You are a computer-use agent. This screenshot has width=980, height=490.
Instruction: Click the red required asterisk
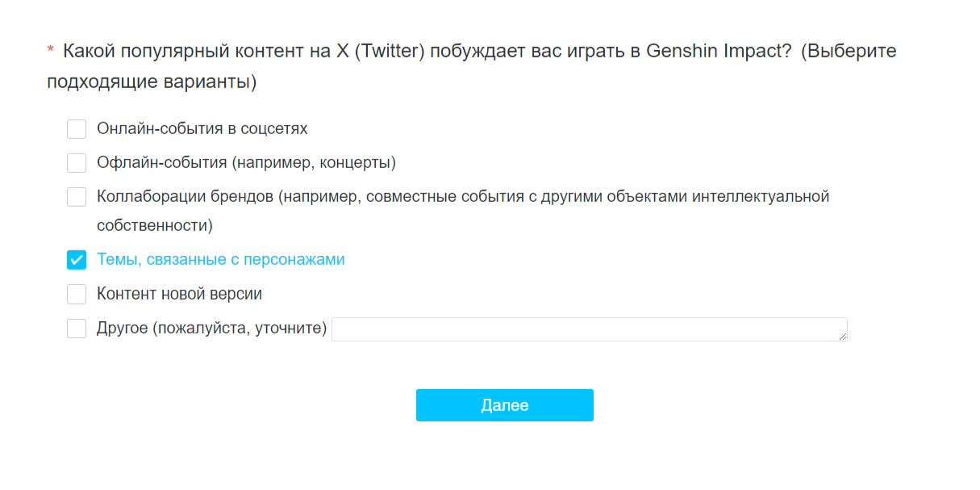[x=50, y=52]
